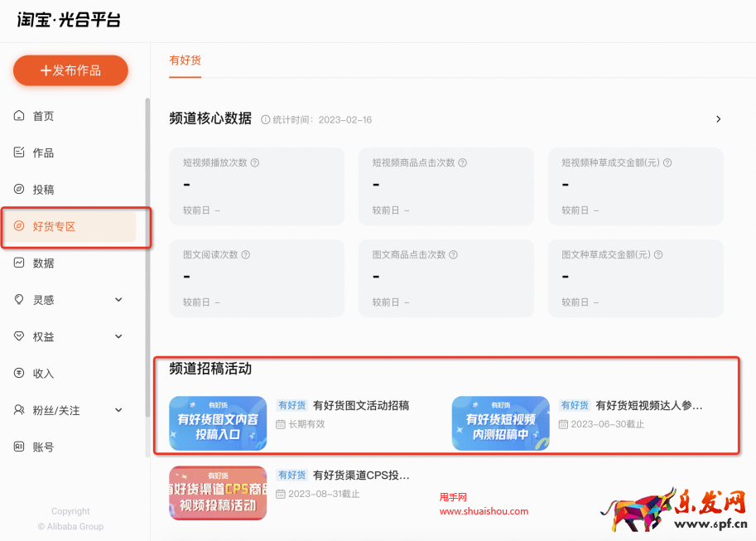This screenshot has width=756, height=541.
Task: Expand the 粉丝/关注 menu chevron
Action: pos(118,410)
